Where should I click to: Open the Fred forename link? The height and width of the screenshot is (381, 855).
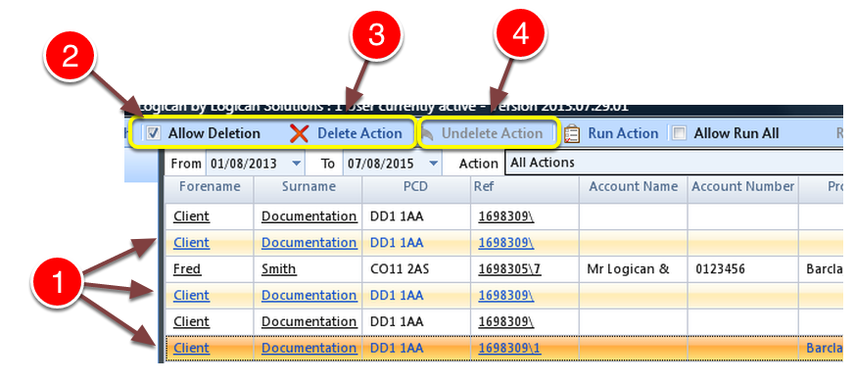(x=187, y=269)
